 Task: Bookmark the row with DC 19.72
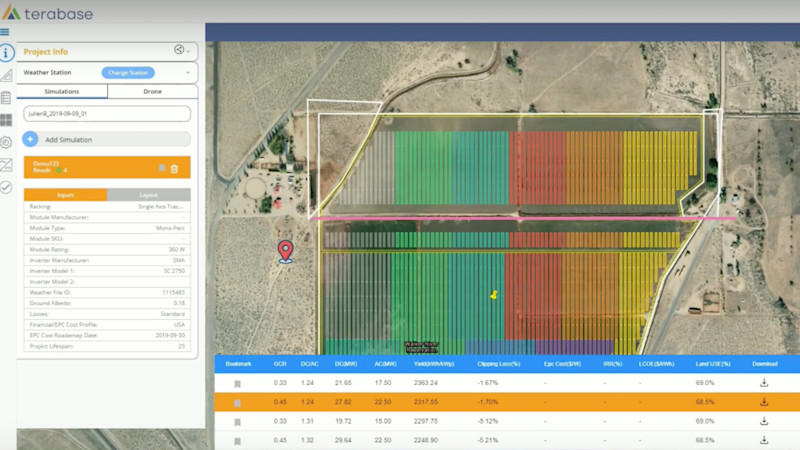pyautogui.click(x=237, y=422)
